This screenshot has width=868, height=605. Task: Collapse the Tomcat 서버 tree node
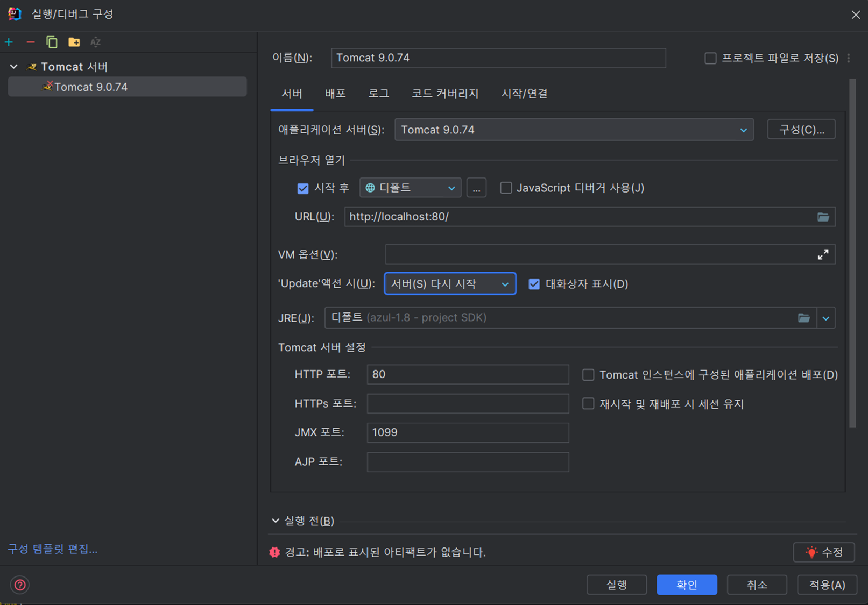coord(14,67)
